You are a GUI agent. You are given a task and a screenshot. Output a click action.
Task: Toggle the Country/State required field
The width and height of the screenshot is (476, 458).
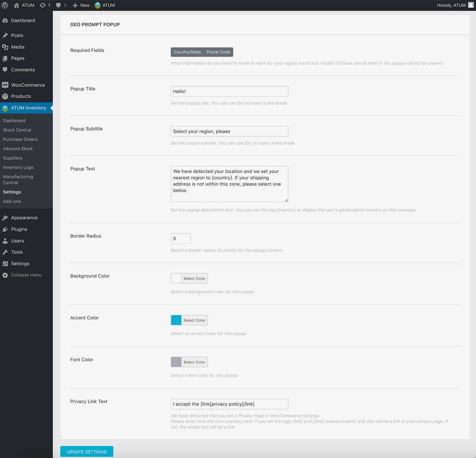(x=187, y=52)
